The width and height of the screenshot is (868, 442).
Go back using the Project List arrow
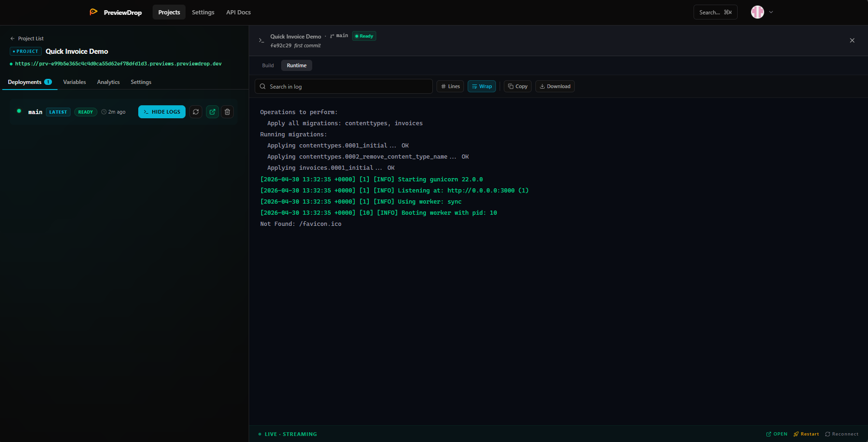click(x=11, y=38)
